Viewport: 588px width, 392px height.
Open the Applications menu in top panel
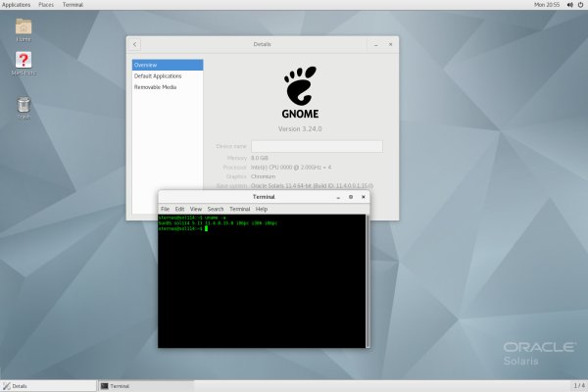pos(16,5)
